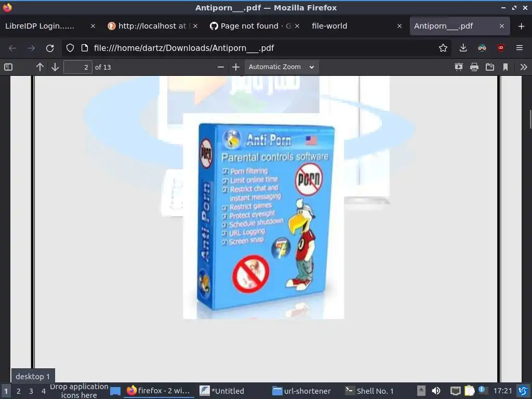Image resolution: width=532 pixels, height=399 pixels.
Task: Switch to http://localhost tab
Action: point(152,26)
